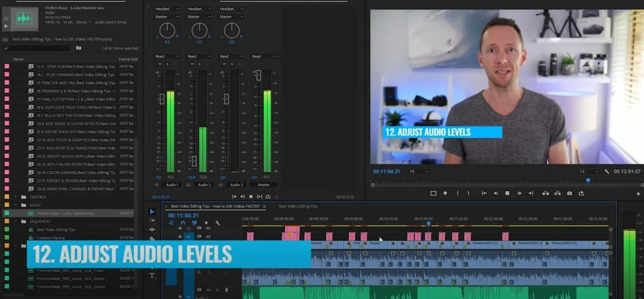Screen dimensions: 644x299
Task: Mute the Audio 1 mixer channel
Action: pyautogui.click(x=160, y=64)
